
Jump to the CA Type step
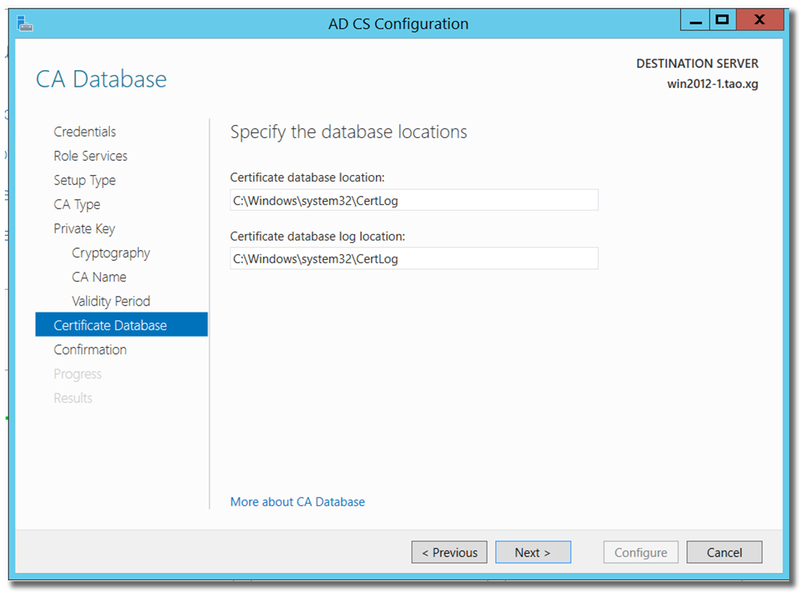(x=77, y=204)
